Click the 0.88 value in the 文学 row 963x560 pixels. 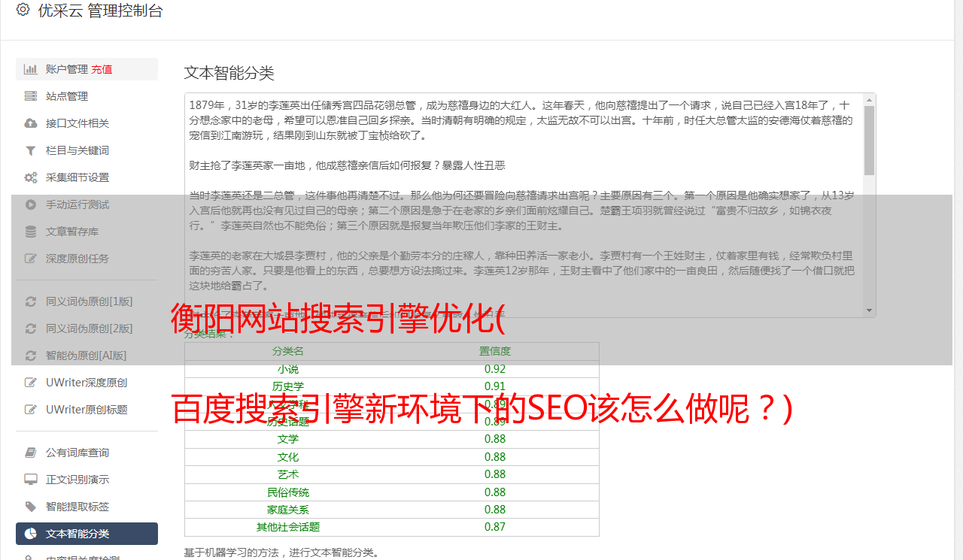click(495, 439)
